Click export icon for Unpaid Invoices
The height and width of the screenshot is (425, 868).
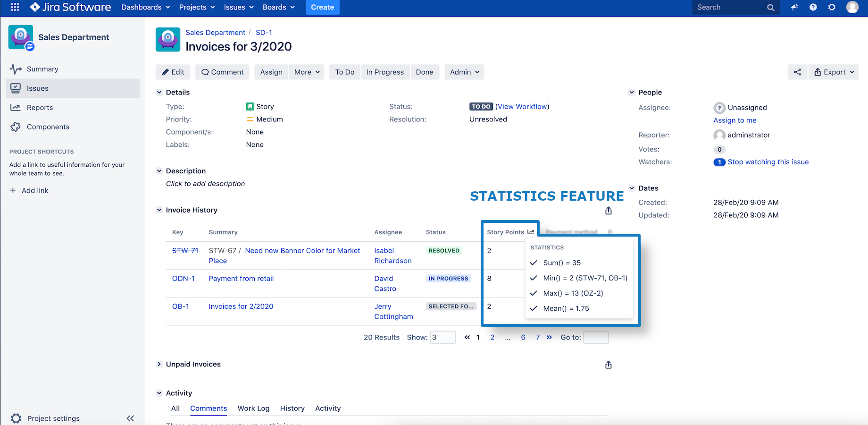[609, 365]
